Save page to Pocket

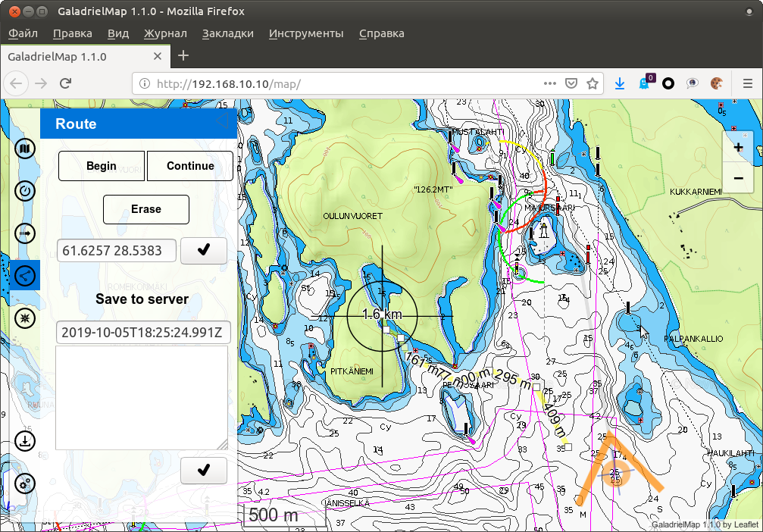click(x=571, y=83)
